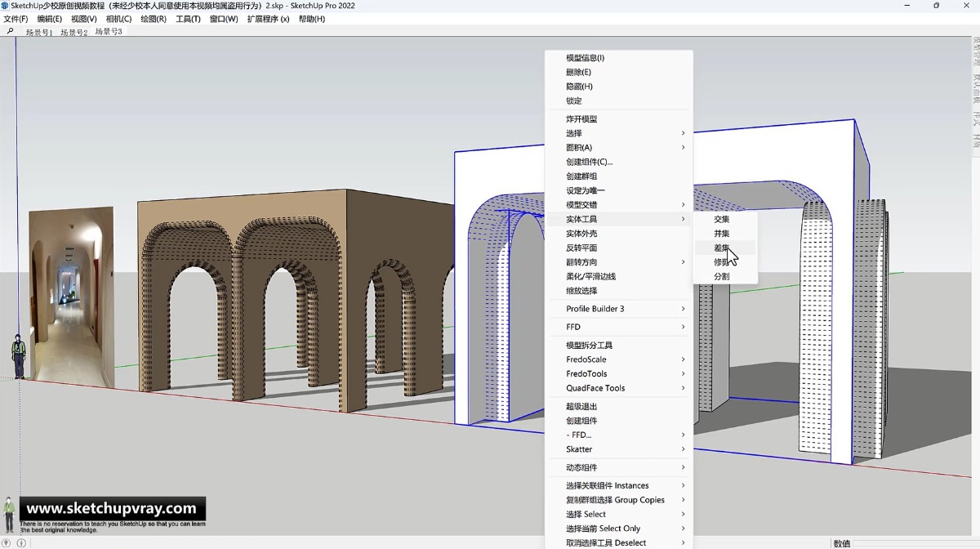
Task: Open the 窗口(W) menu
Action: 224,19
